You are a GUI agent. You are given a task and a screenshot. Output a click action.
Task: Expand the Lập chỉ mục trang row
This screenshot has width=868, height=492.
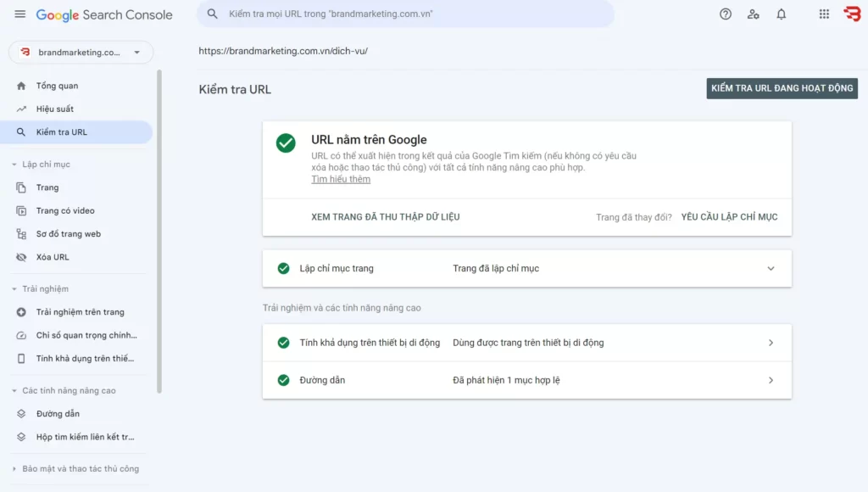point(771,269)
